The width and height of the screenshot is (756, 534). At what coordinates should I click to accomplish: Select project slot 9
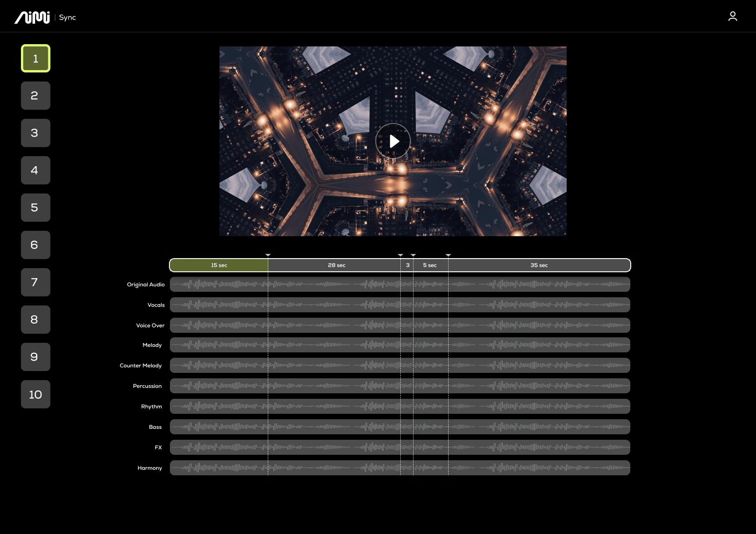36,357
